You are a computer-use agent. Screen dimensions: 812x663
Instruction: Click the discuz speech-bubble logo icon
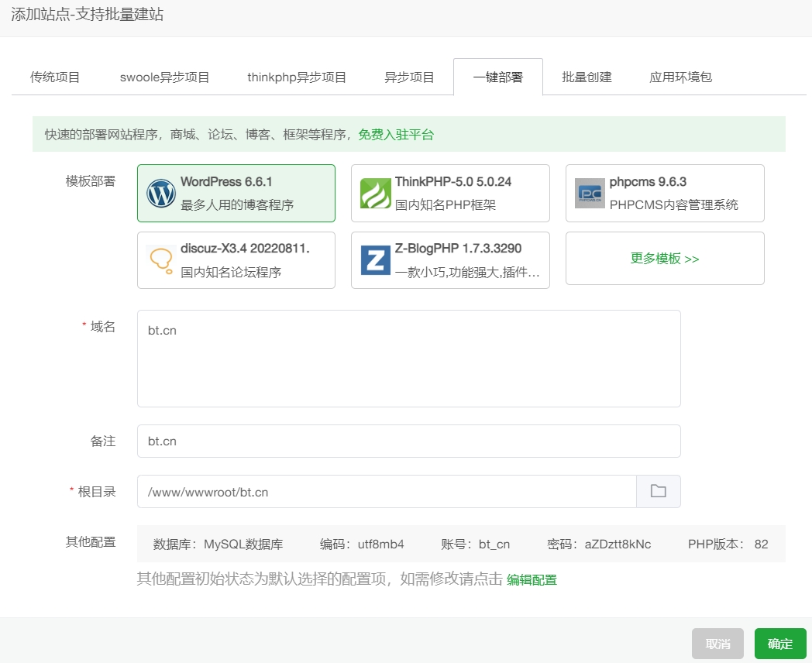[160, 260]
